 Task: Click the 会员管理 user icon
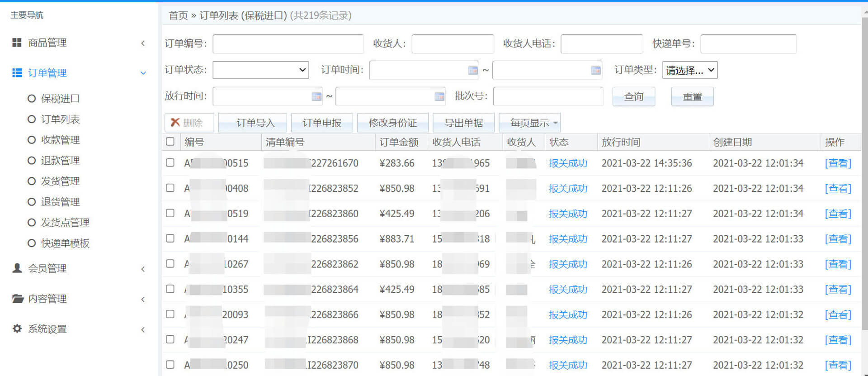[17, 268]
